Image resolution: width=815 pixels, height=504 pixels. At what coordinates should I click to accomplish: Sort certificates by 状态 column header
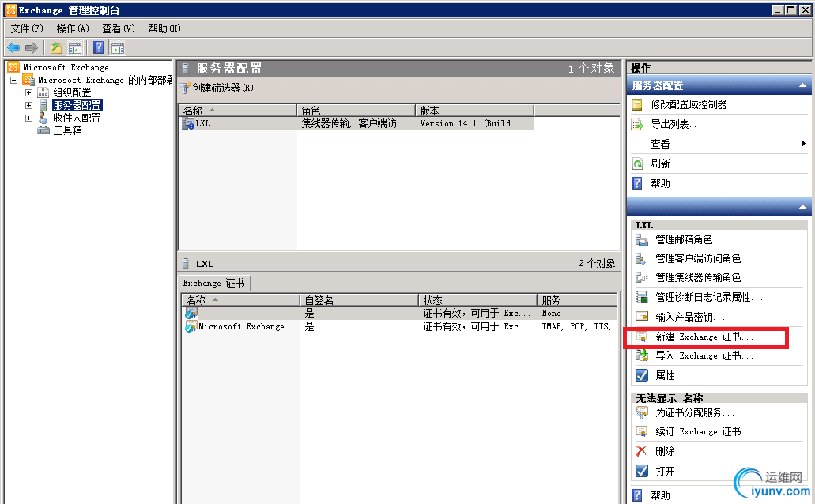point(477,300)
